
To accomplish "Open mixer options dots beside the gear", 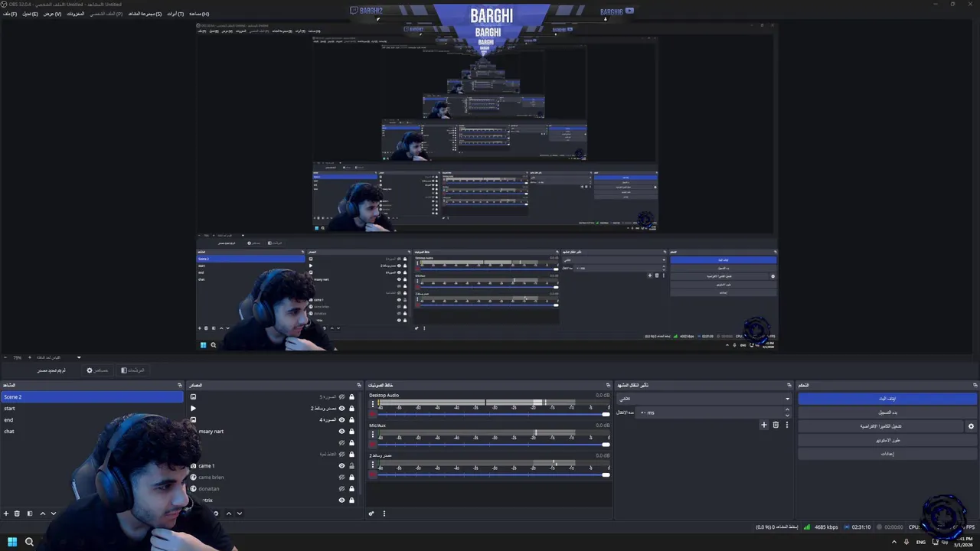I will [384, 514].
